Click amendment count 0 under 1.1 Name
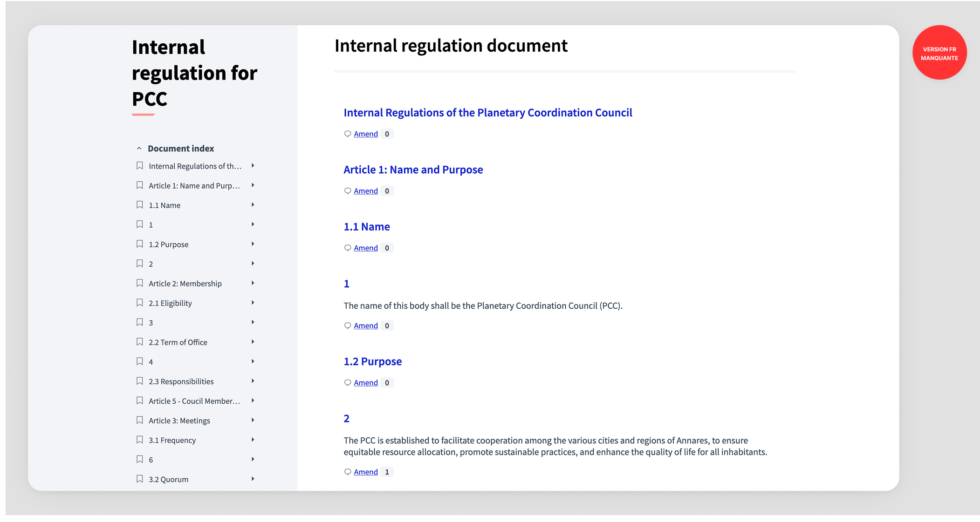 click(x=387, y=248)
